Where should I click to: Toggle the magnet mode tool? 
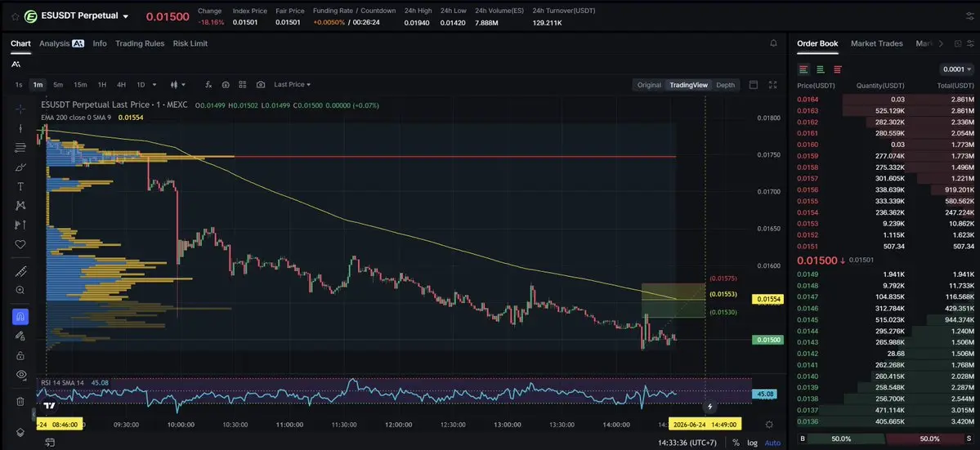point(20,317)
